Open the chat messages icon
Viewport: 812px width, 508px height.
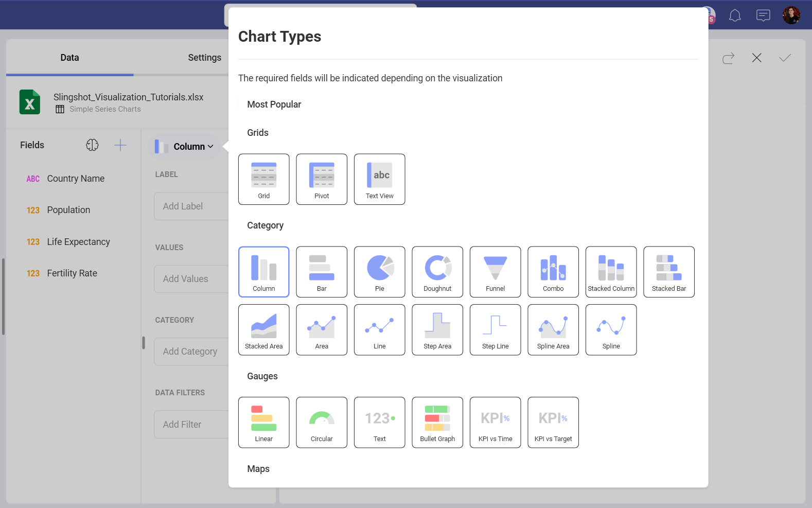point(763,15)
